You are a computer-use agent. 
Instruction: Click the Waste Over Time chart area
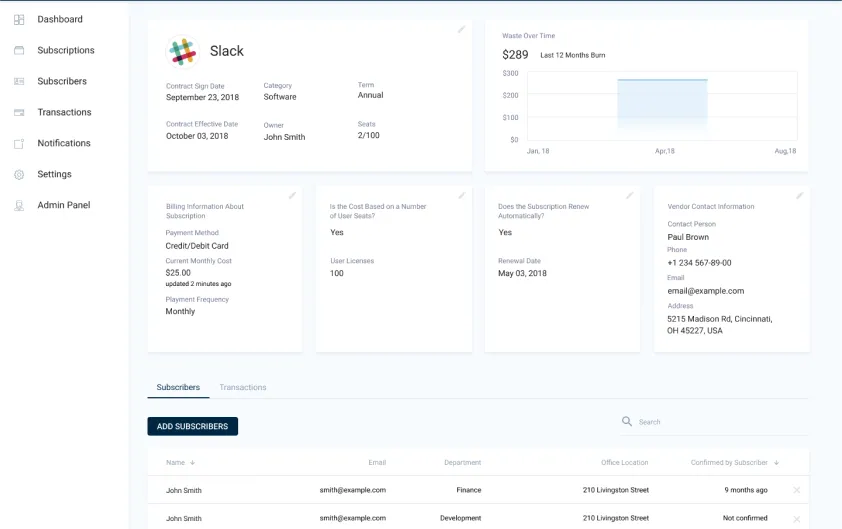pyautogui.click(x=662, y=107)
